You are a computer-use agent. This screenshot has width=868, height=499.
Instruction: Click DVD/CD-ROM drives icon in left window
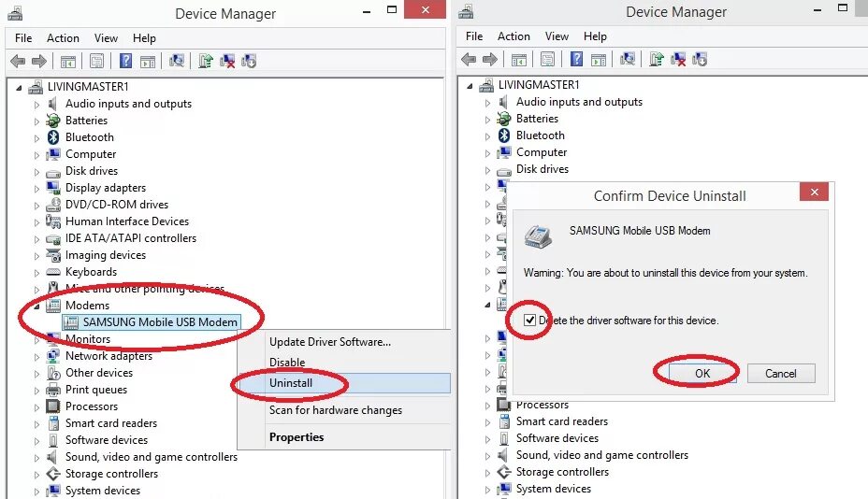click(53, 205)
